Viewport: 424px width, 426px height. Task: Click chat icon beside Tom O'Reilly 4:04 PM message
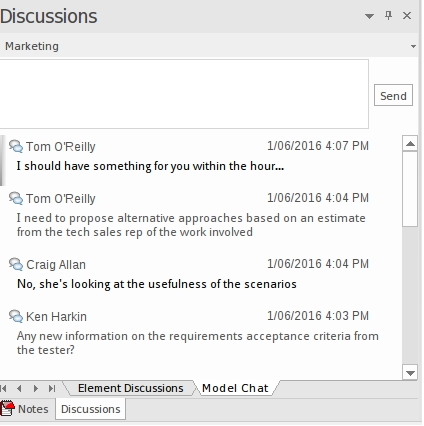[x=16, y=198]
